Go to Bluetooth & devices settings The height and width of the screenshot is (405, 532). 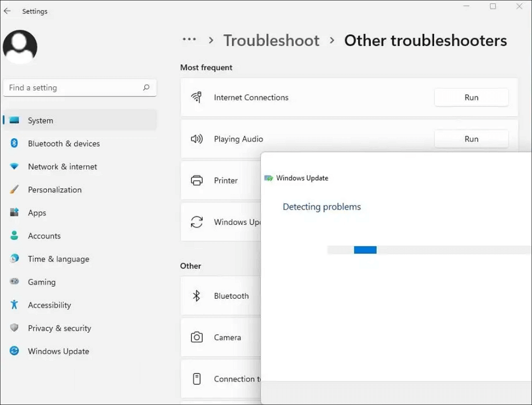click(80, 143)
